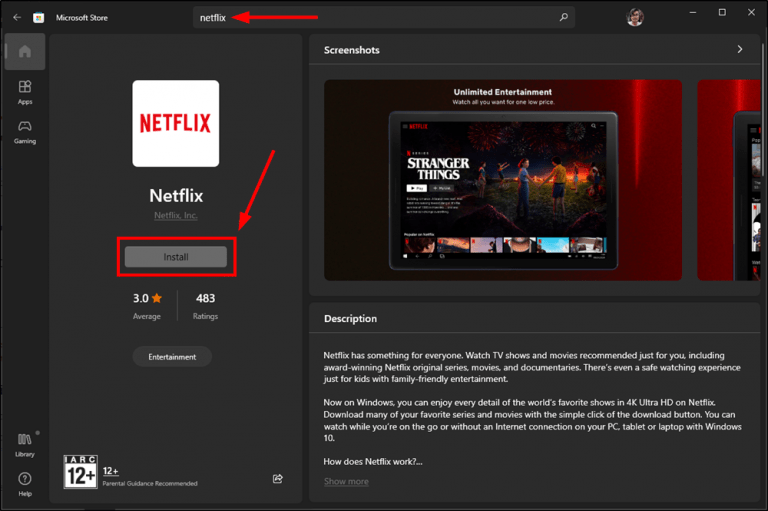Expand the Screenshots section with the chevron

(x=740, y=49)
